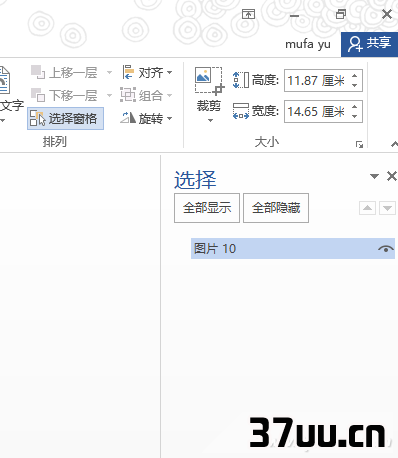Screen dimensions: 398x458
Task: Select the 图片 10 item in list
Action: point(293,249)
